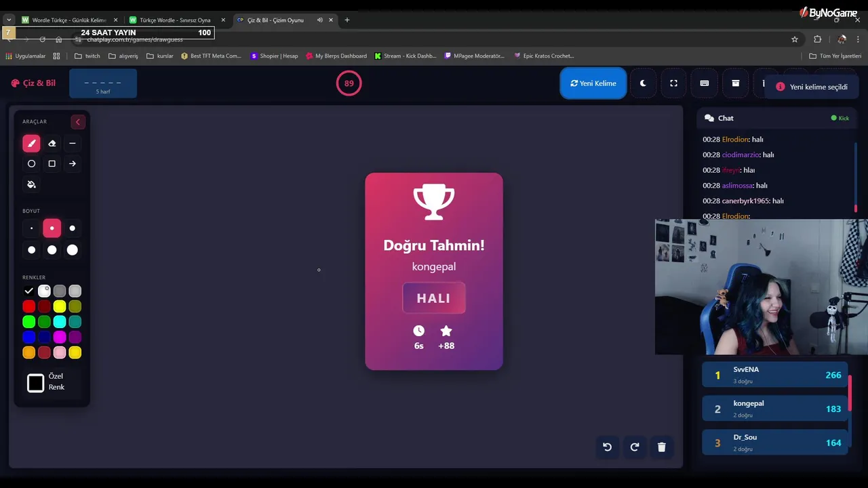
Task: Click the Yeni Kelime button
Action: coord(593,83)
